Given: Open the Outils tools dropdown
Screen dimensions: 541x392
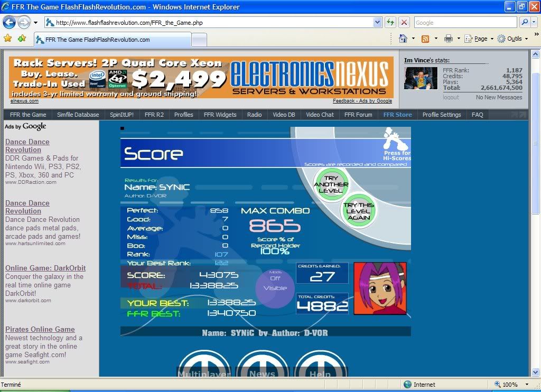Looking at the screenshot, I should coord(510,39).
